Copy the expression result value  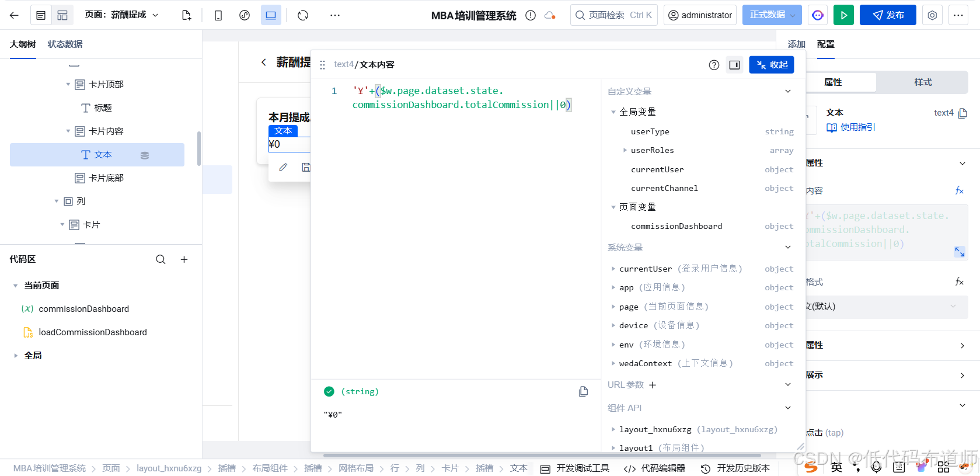[x=583, y=391]
